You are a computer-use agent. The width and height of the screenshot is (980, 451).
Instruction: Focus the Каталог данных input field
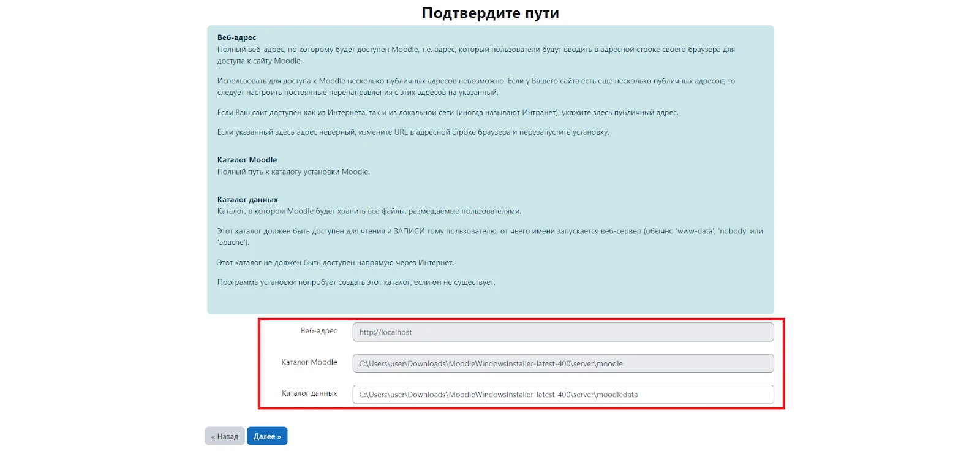(563, 395)
